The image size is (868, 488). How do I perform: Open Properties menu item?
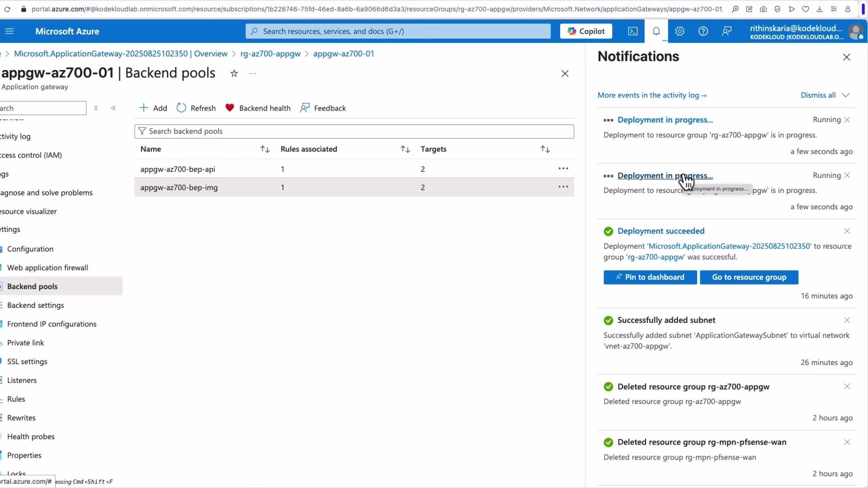24,455
